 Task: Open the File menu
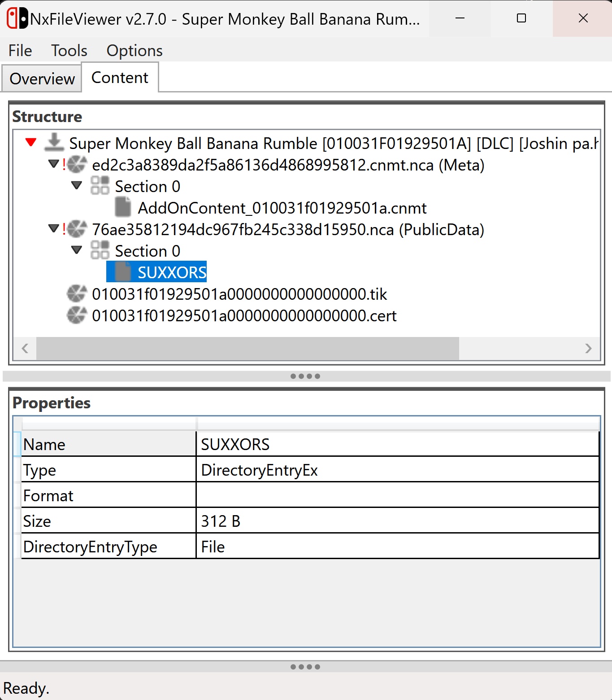20,51
